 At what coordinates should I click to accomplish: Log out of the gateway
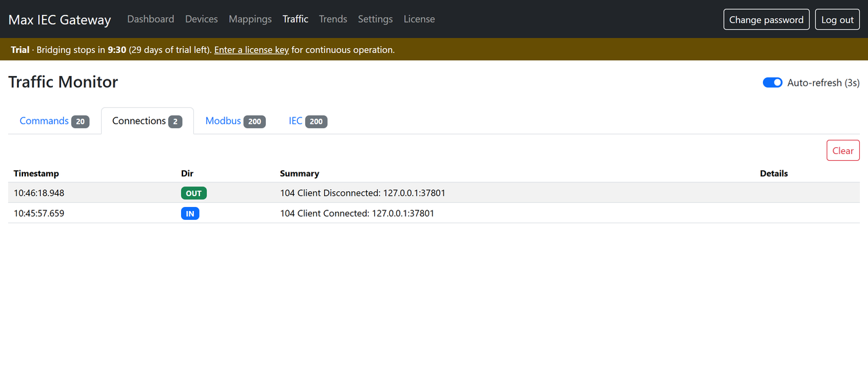(837, 20)
